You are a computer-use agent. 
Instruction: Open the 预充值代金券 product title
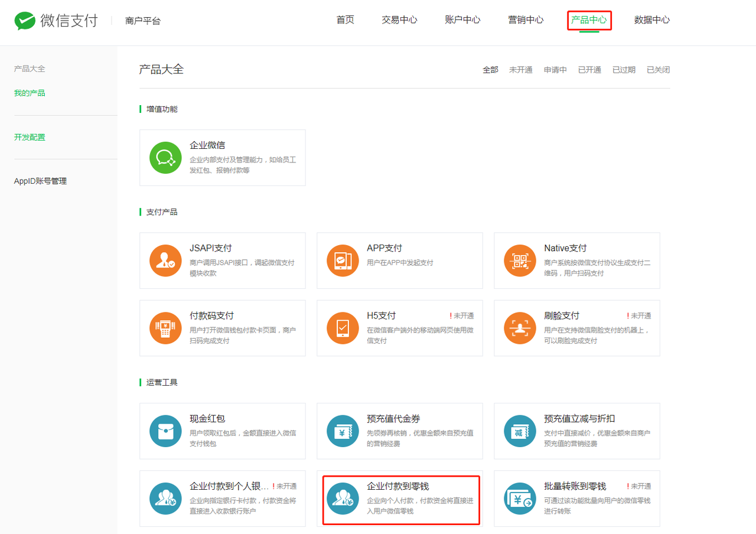coord(393,419)
